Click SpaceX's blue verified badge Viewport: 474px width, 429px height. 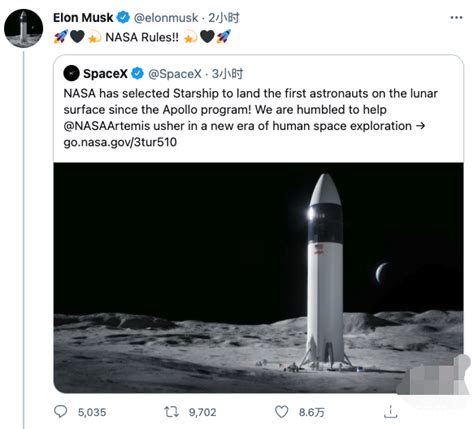pos(137,73)
